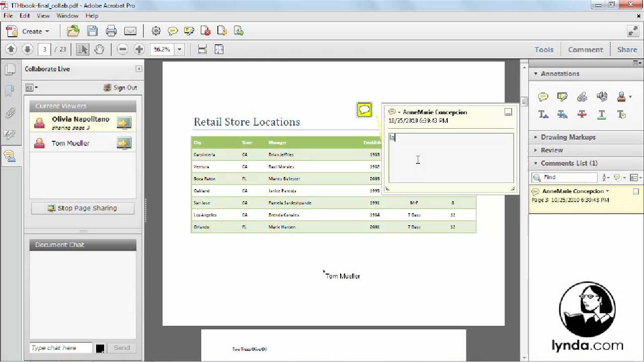Expand the Drawing Markups section
644x362 pixels.
(568, 137)
